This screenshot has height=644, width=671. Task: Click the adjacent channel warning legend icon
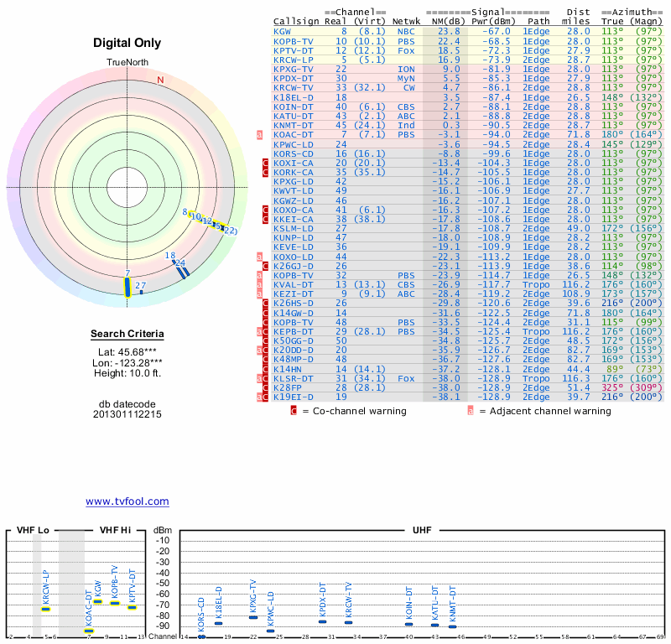point(471,411)
